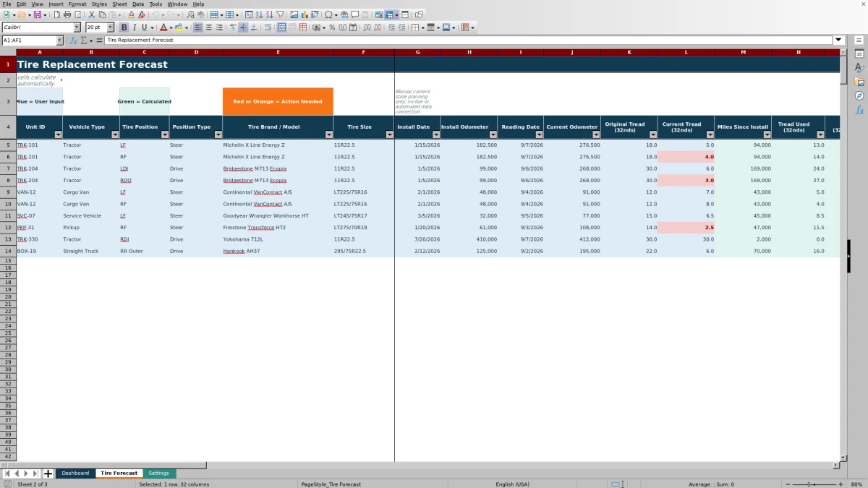The width and height of the screenshot is (868, 488).
Task: Click the Spelling check icon
Action: [200, 14]
